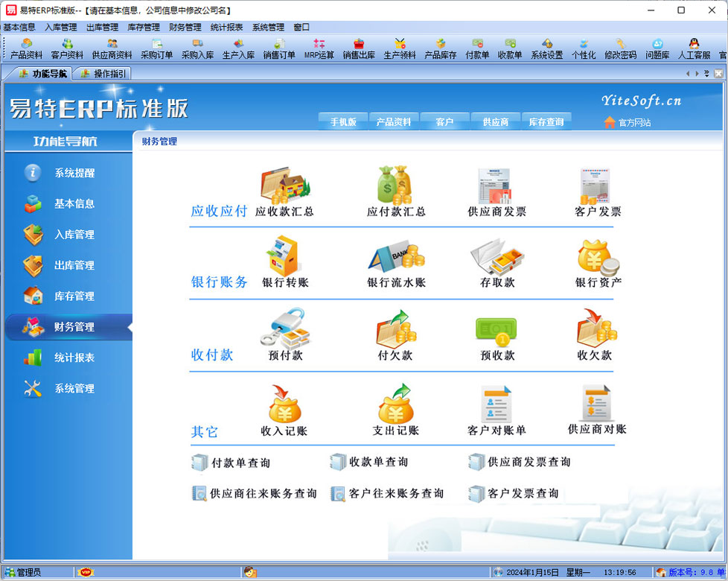Screen dimensions: 728x581
Task: Switch to the 操作指引 tab
Action: [103, 73]
